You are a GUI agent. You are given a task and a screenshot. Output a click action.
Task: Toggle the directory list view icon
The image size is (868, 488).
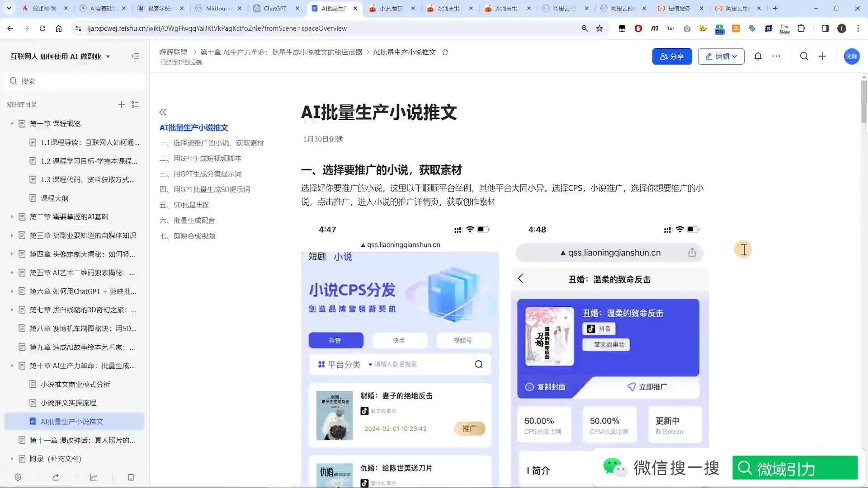coord(135,104)
